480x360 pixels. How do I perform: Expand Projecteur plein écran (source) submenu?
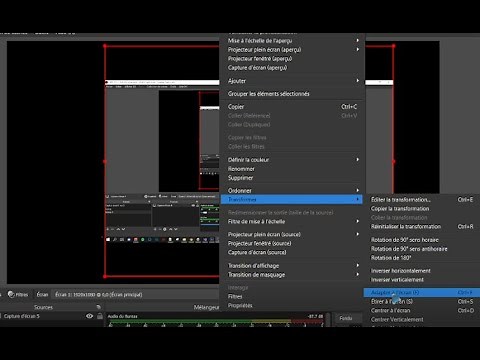coord(292,234)
